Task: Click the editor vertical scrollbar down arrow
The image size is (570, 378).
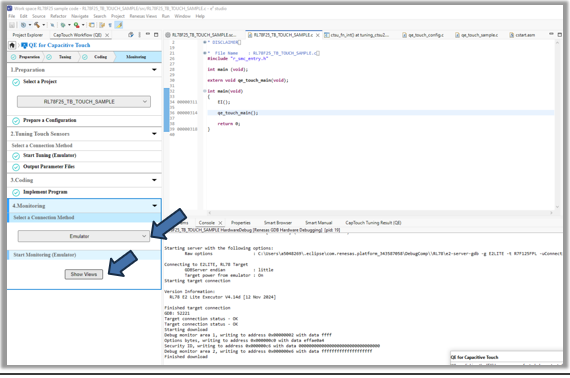Action: coord(558,207)
